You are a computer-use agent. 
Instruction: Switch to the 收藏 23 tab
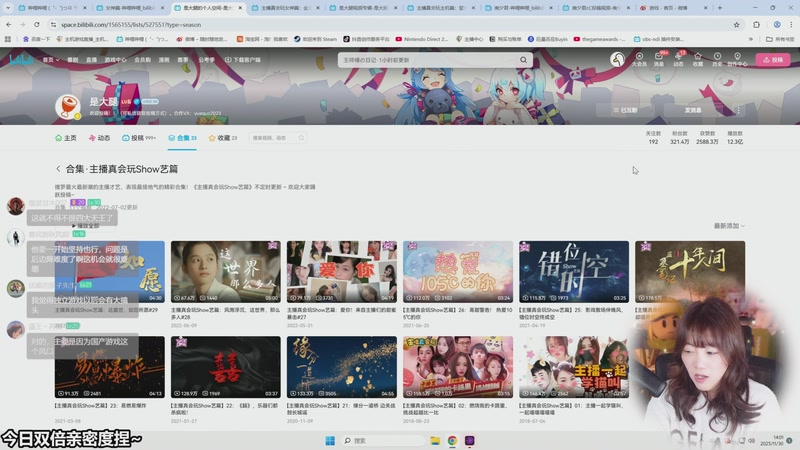click(x=223, y=138)
